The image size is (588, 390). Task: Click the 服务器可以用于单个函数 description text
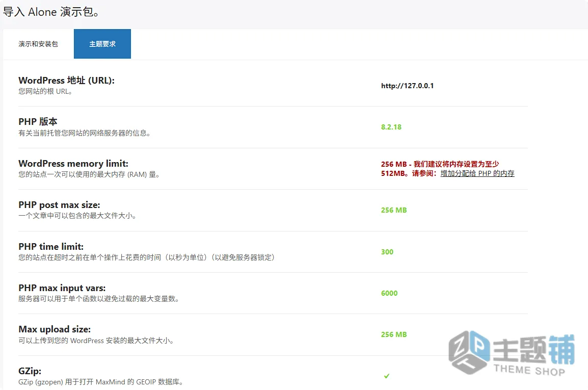[99, 299]
